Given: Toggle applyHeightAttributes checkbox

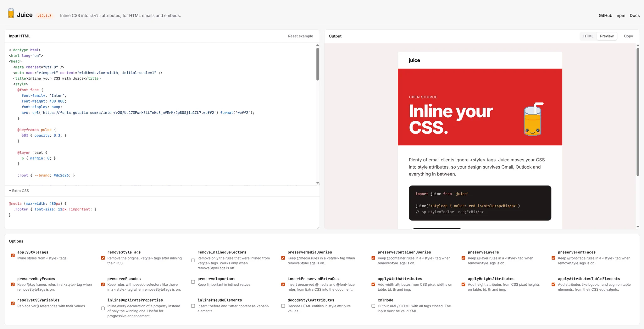Looking at the screenshot, I should (464, 284).
